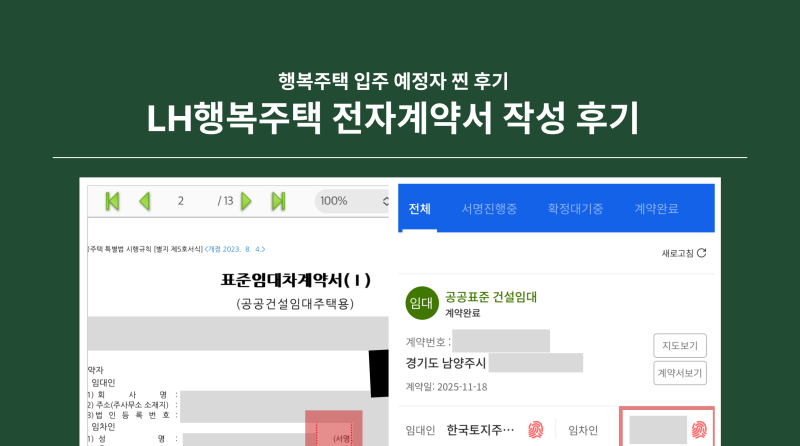Screen dimensions: 800x446
Task: Go to previous page arrow
Action: pyautogui.click(x=144, y=201)
